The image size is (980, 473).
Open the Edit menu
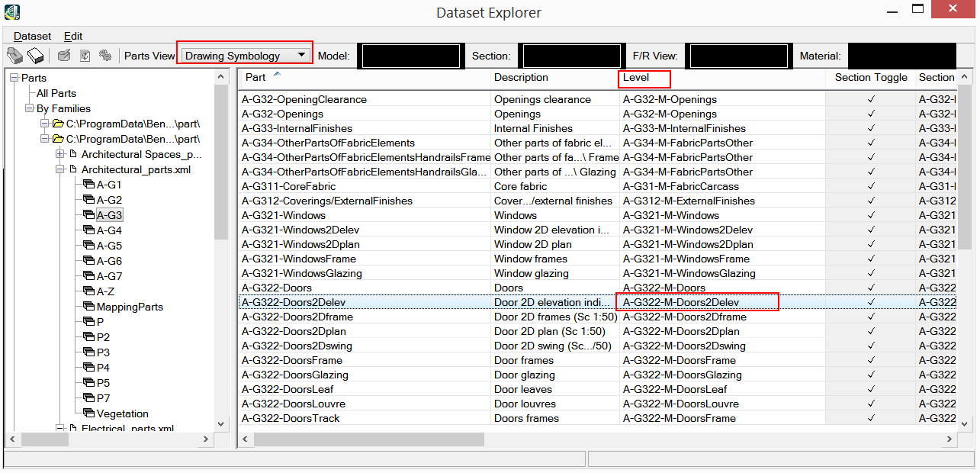(x=73, y=36)
